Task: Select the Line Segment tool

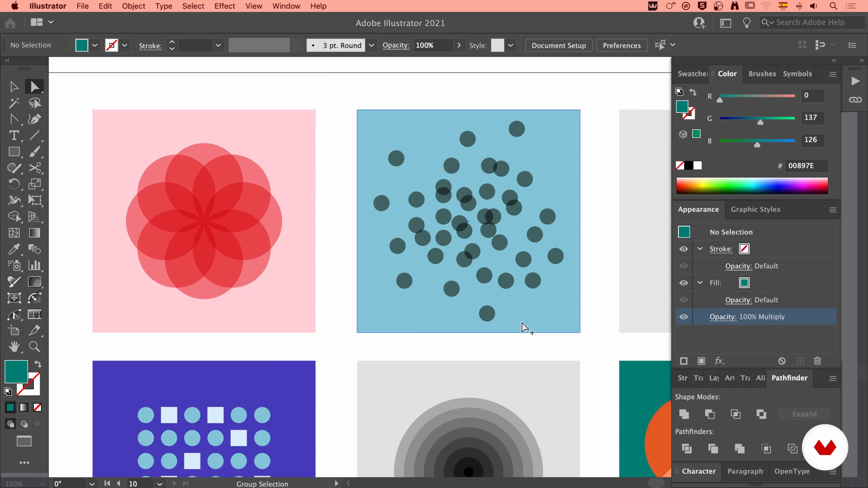Action: point(34,135)
